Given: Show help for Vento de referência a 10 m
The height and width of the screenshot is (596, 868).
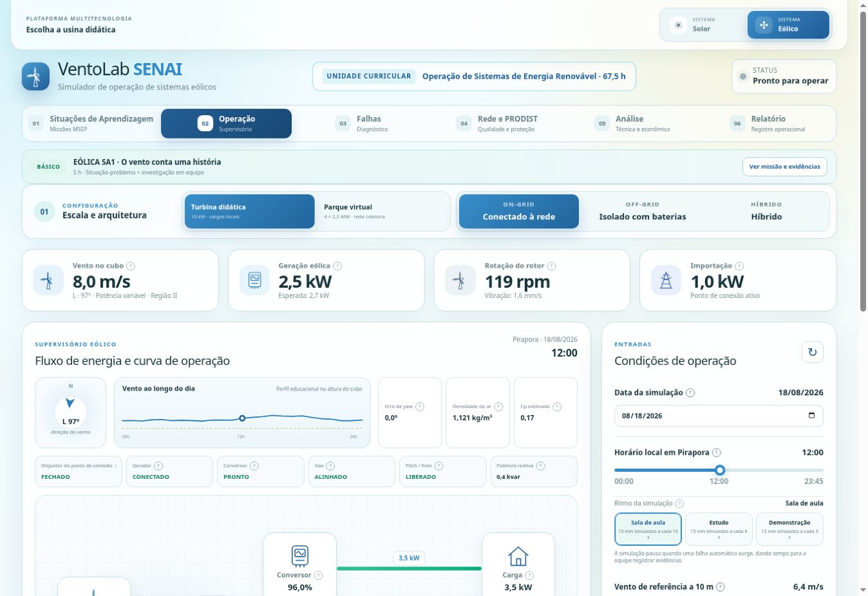Looking at the screenshot, I should point(721,587).
